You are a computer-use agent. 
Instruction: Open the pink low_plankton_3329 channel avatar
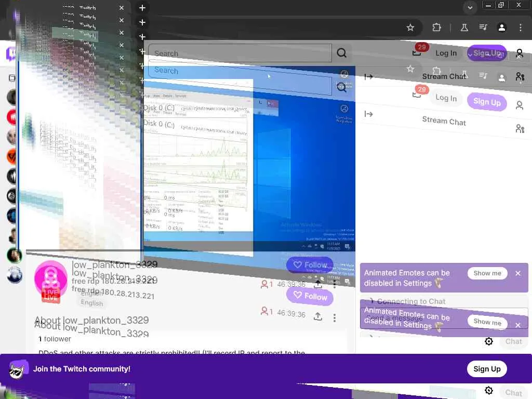[x=51, y=280]
